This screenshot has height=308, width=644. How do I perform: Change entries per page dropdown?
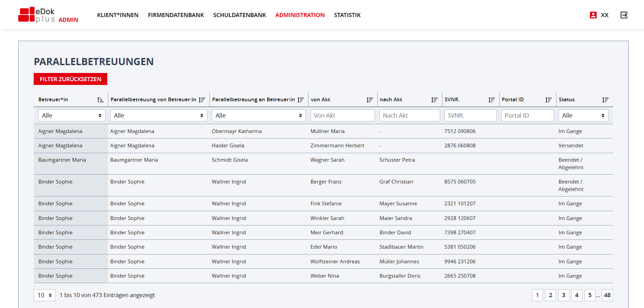[45, 295]
